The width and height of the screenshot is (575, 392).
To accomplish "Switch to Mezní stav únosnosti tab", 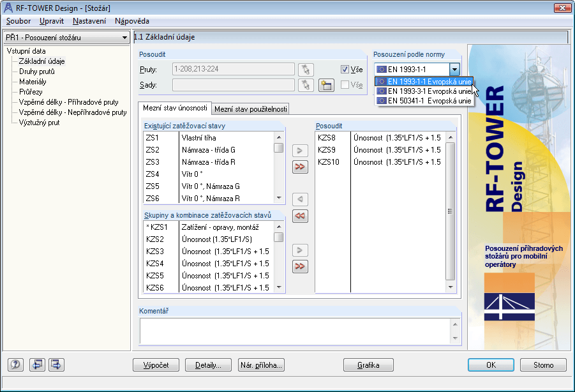I will [x=175, y=108].
